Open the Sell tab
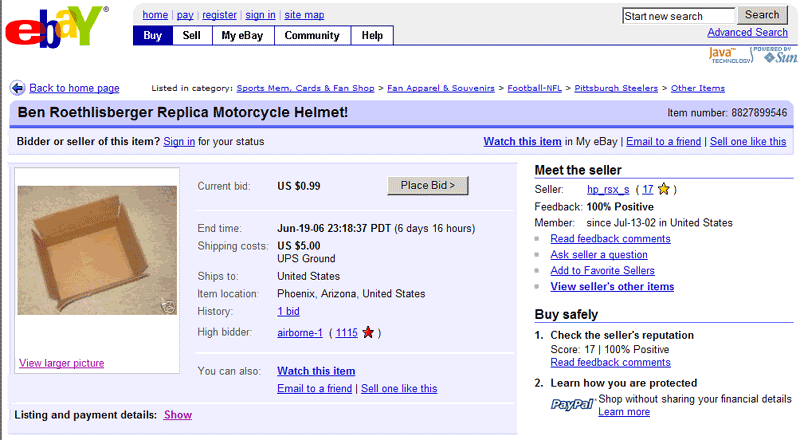 192,36
